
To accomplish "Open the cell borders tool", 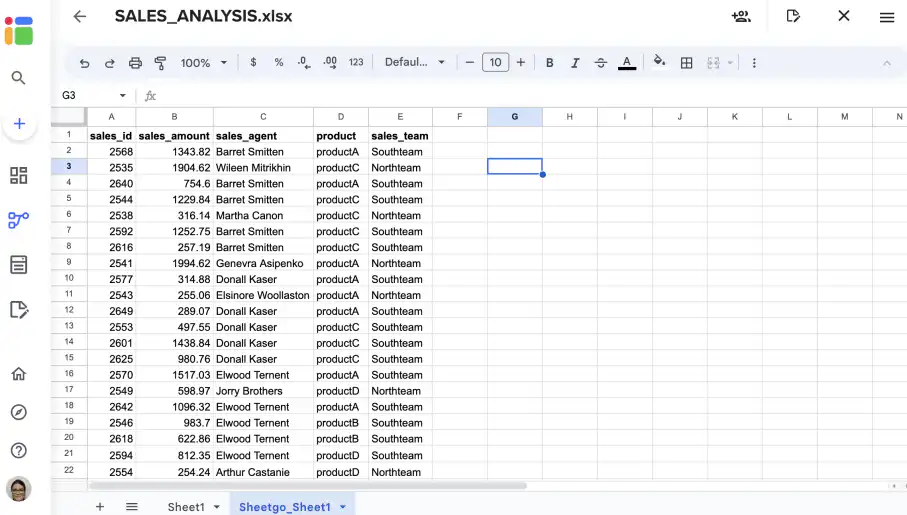I will (687, 63).
